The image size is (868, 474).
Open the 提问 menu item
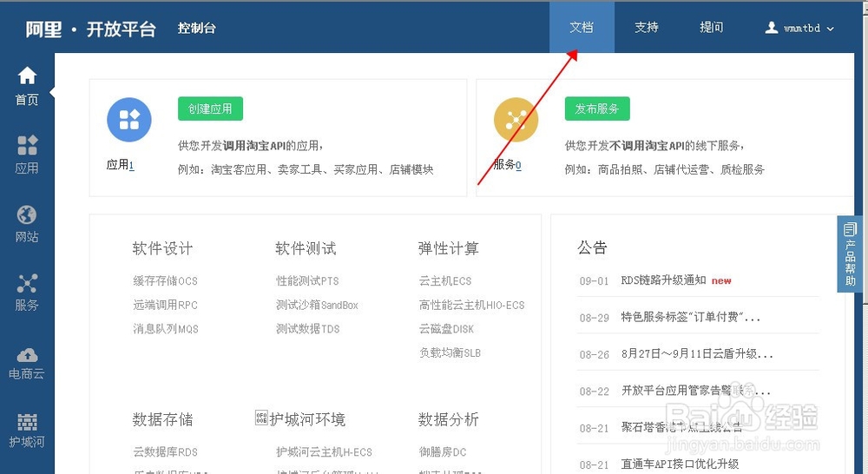pos(711,27)
